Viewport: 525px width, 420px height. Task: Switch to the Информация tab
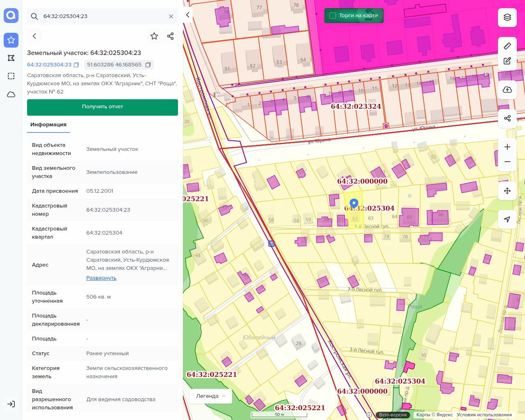48,125
